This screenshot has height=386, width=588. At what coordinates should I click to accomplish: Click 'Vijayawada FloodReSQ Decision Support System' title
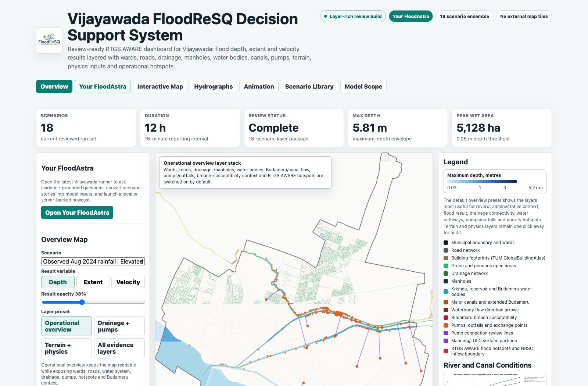pyautogui.click(x=183, y=27)
